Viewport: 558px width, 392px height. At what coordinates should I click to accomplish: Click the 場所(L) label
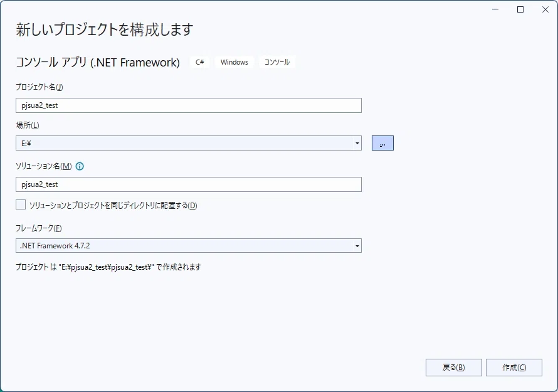pyautogui.click(x=28, y=125)
